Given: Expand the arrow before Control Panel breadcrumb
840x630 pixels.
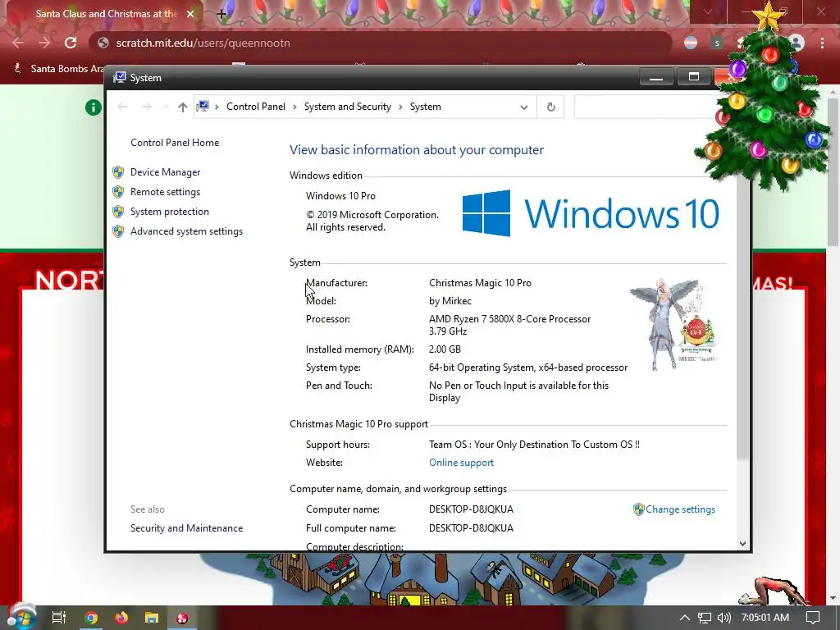Looking at the screenshot, I should click(x=217, y=107).
